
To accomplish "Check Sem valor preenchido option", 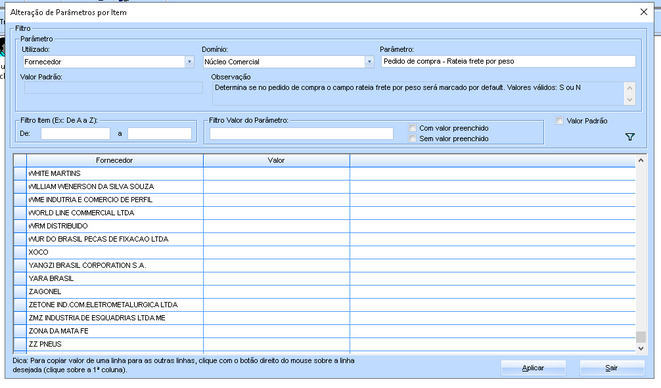I will [412, 138].
